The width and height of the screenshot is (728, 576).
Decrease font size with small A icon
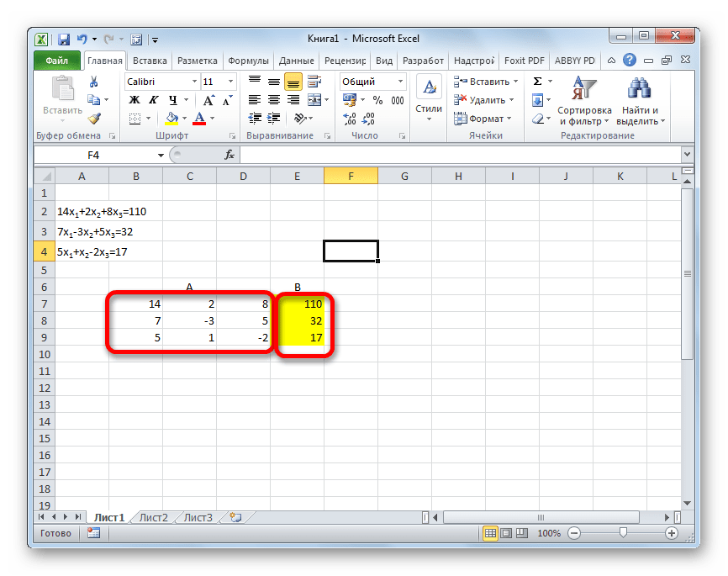tap(227, 100)
